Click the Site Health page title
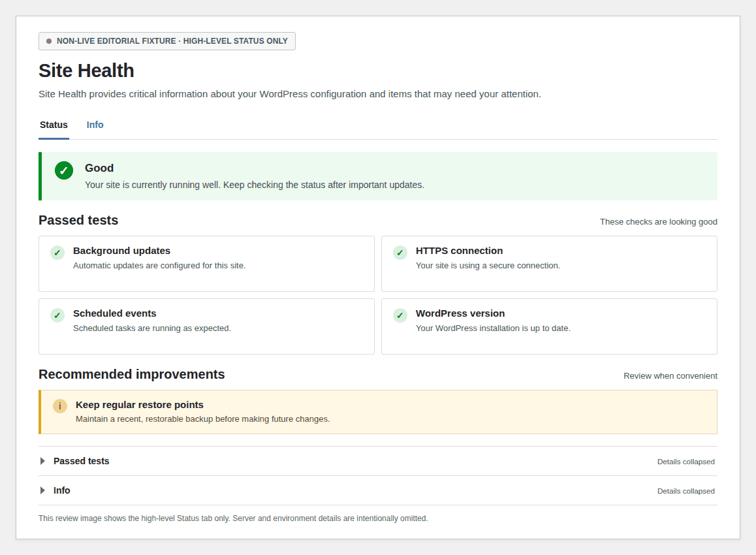This screenshot has width=756, height=555. [x=86, y=71]
